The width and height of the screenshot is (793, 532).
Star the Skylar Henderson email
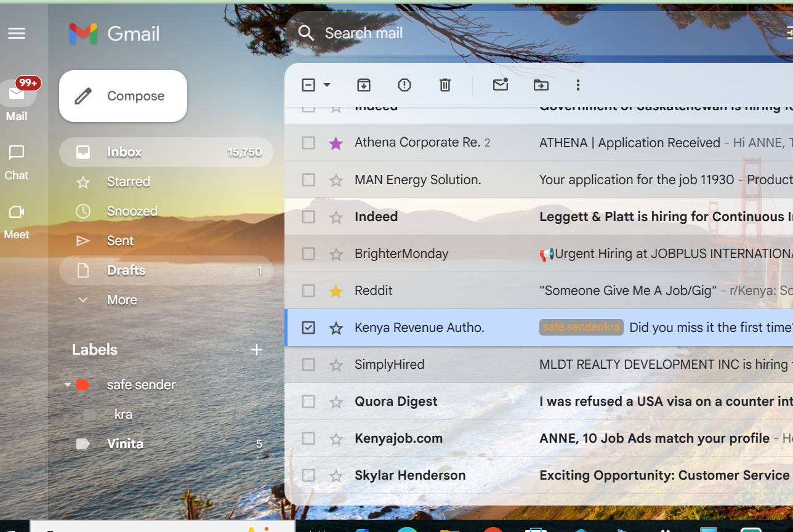(336, 476)
